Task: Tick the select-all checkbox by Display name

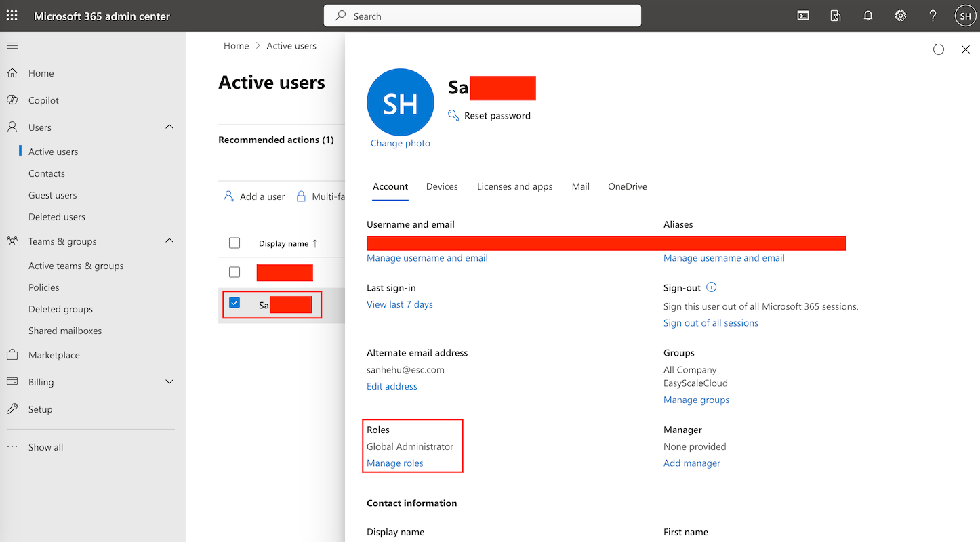Action: pos(234,243)
